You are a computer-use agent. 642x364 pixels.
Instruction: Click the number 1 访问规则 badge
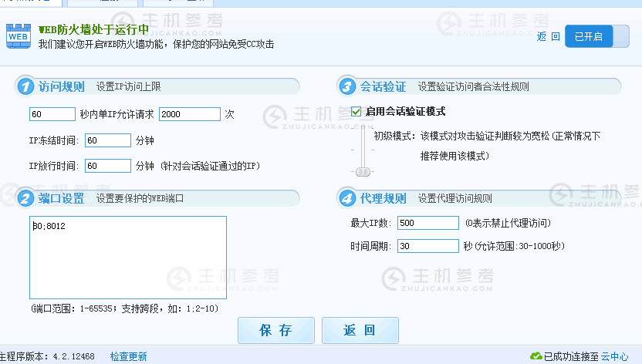pyautogui.click(x=25, y=86)
